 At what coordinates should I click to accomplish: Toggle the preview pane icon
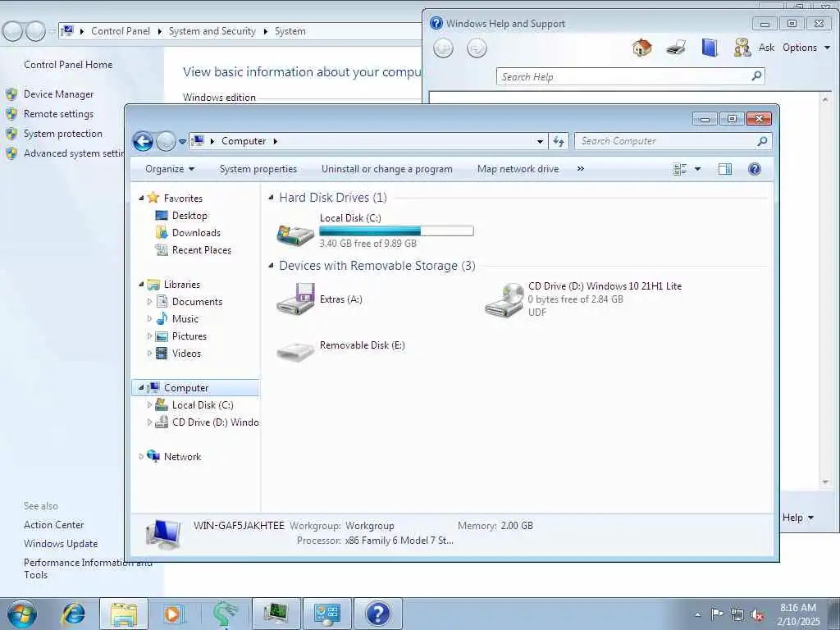click(725, 169)
